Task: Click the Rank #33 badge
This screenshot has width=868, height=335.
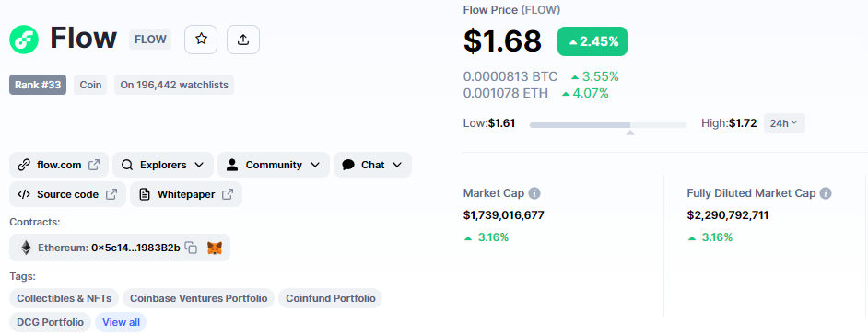Action: 38,86
